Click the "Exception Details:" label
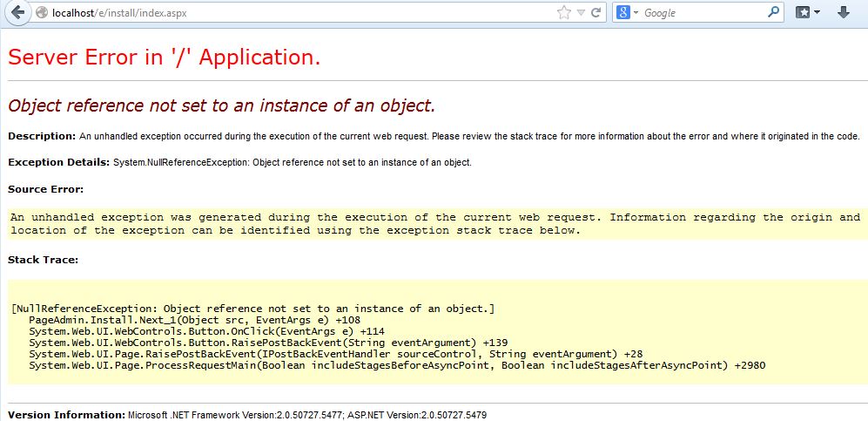 58,162
